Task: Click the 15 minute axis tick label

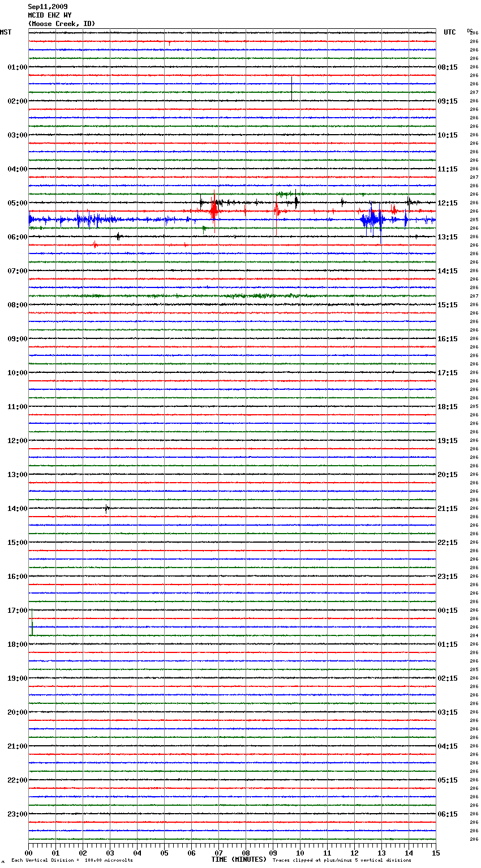Action: click(x=436, y=853)
